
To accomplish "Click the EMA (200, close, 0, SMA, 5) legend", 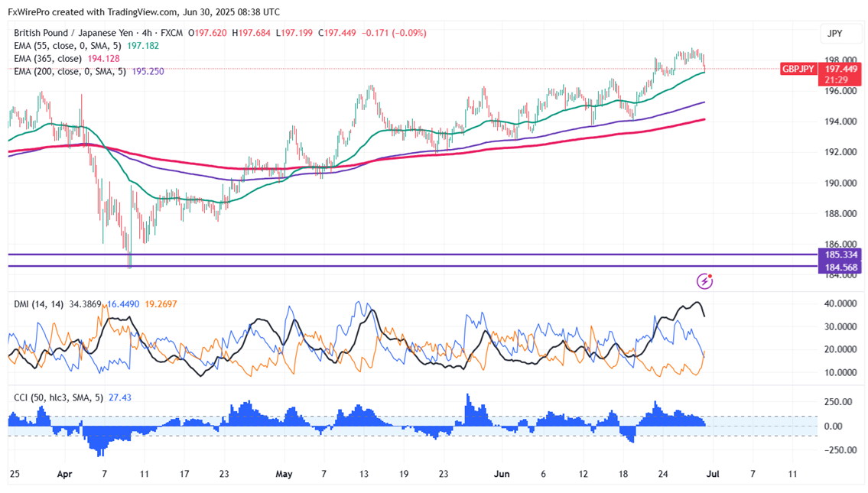I will pyautogui.click(x=70, y=71).
